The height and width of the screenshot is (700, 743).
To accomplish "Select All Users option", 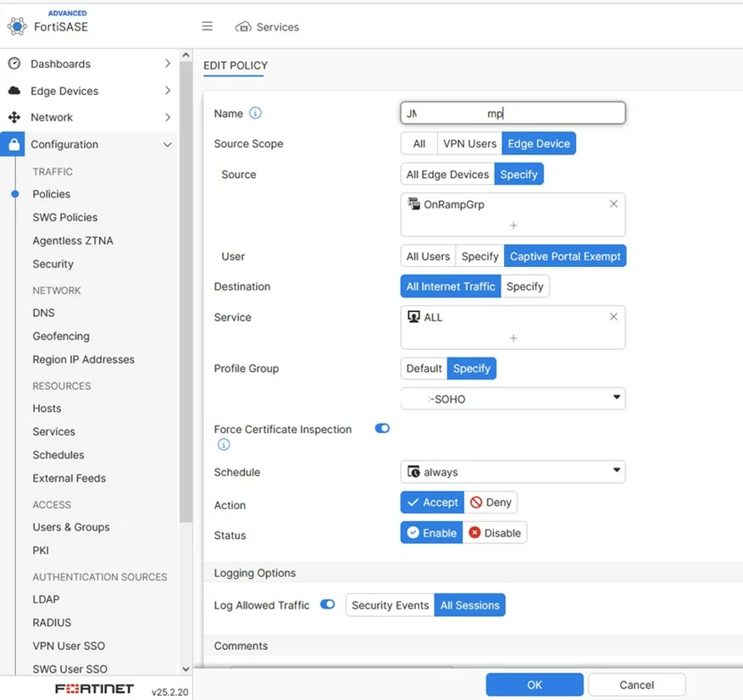I will pyautogui.click(x=428, y=257).
